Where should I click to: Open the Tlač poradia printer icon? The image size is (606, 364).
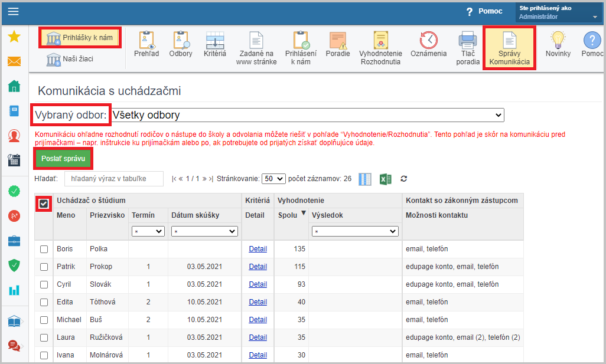click(x=468, y=48)
